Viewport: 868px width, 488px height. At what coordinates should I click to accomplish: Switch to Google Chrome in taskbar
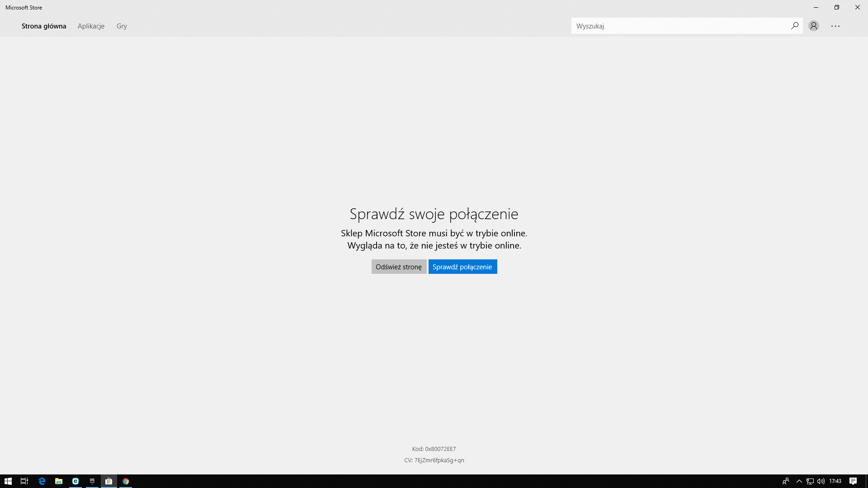pos(126,481)
